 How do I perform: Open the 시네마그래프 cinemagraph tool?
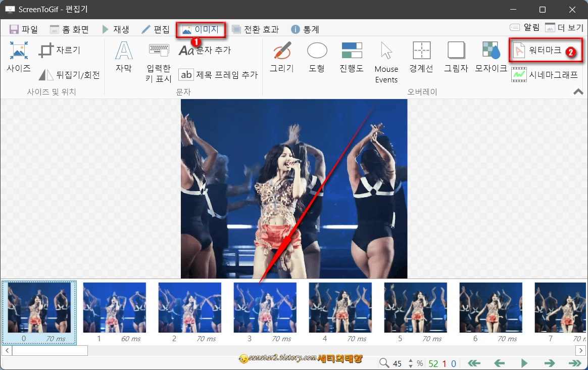[x=551, y=74]
